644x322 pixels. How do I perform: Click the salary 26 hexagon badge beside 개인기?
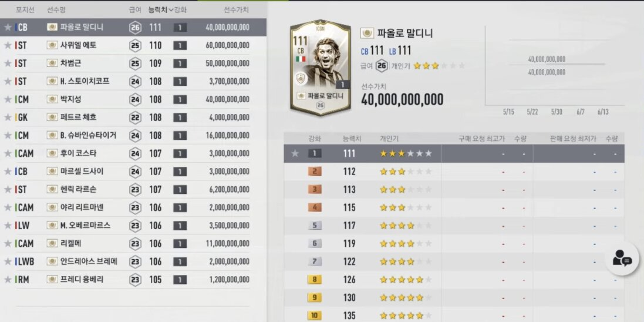381,66
